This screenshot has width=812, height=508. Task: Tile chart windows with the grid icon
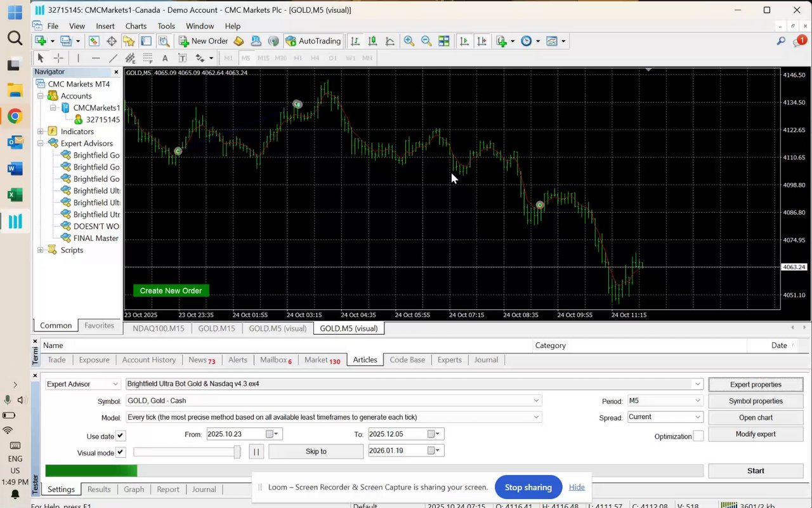444,41
